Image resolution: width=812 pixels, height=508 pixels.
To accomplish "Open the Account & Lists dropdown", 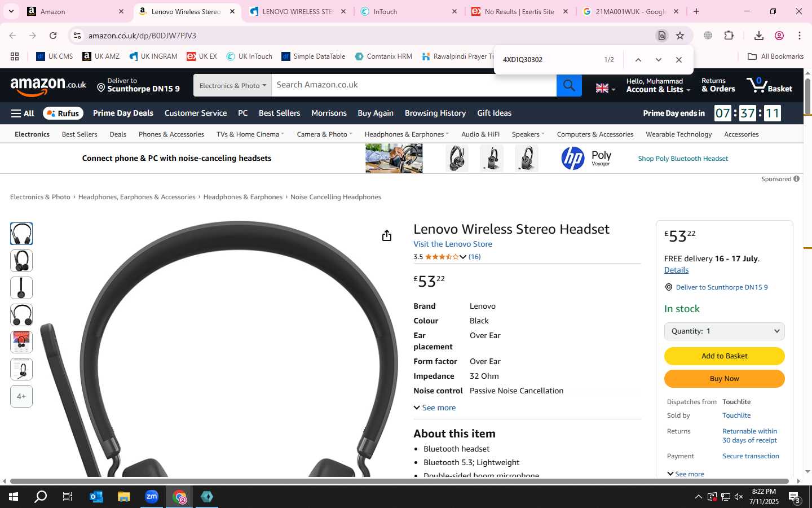I will [658, 85].
